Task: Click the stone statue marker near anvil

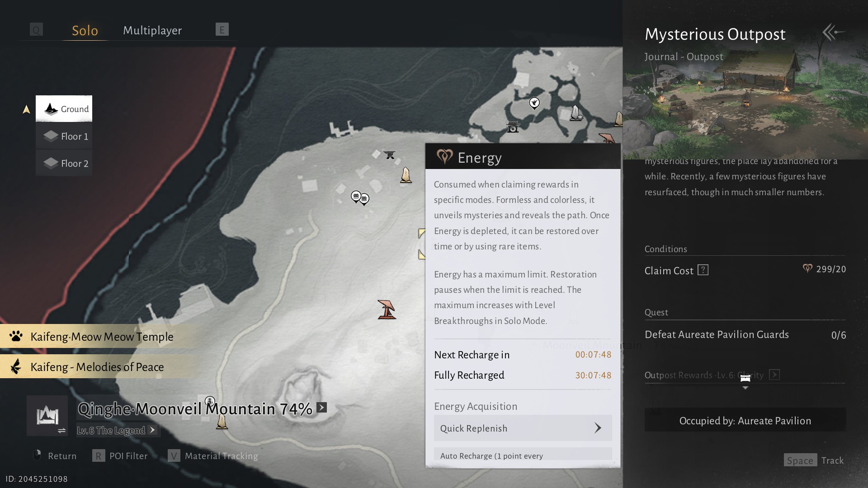Action: (406, 175)
